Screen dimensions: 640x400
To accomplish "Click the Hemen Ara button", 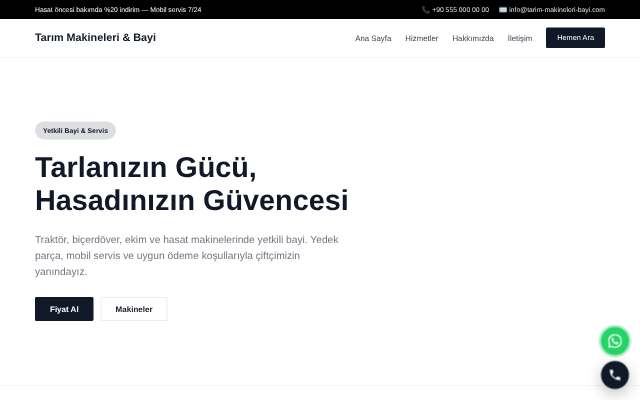I will [x=575, y=38].
